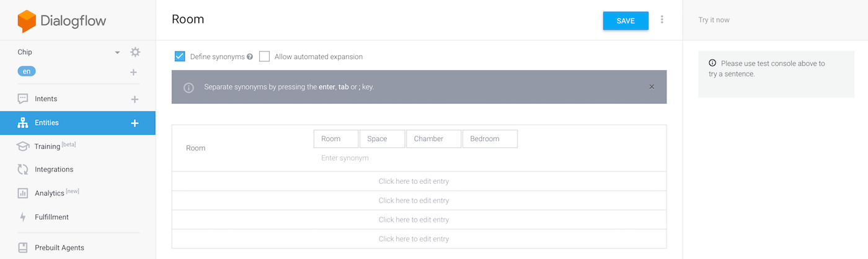The width and height of the screenshot is (868, 259).
Task: Dismiss the synonym separator info banner
Action: click(x=652, y=87)
